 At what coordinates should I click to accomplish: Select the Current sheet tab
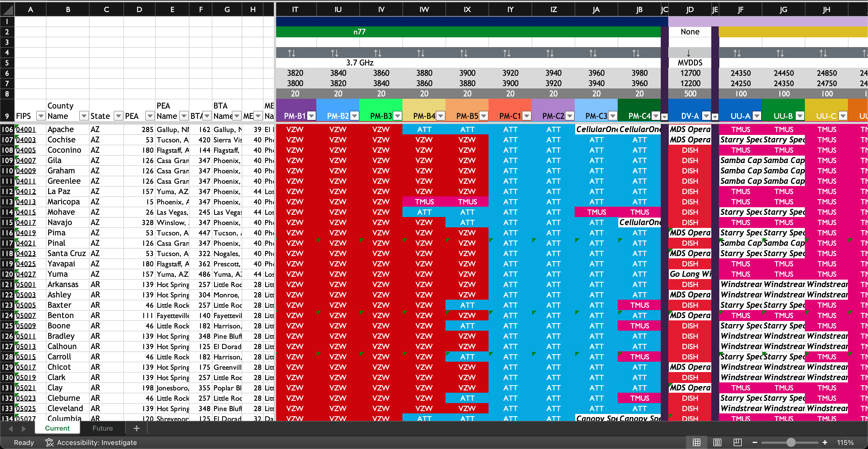point(57,428)
